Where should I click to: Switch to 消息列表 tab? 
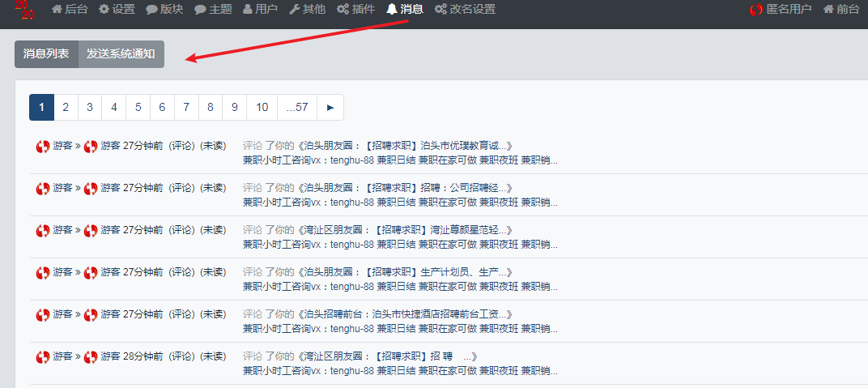(46, 54)
